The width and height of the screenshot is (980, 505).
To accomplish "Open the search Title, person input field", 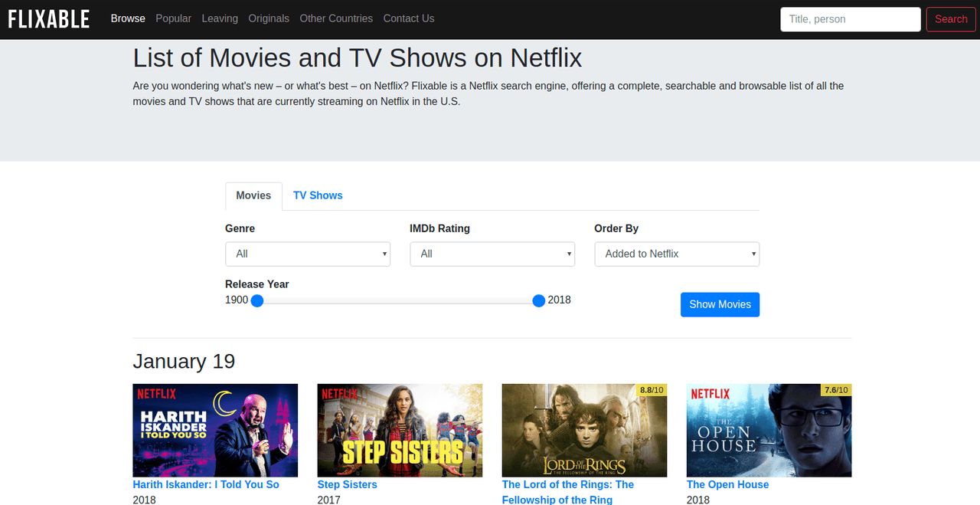I will 850,19.
